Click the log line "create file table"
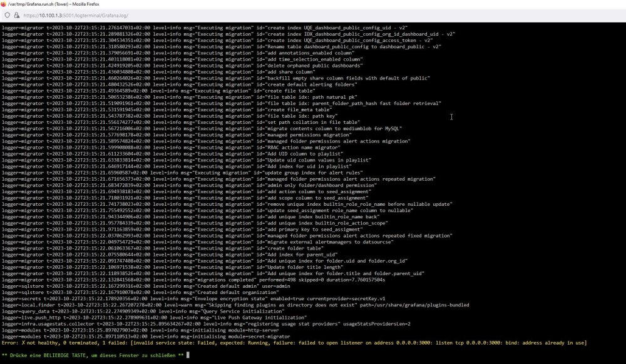Screen dimensions: 626x364 (158, 91)
